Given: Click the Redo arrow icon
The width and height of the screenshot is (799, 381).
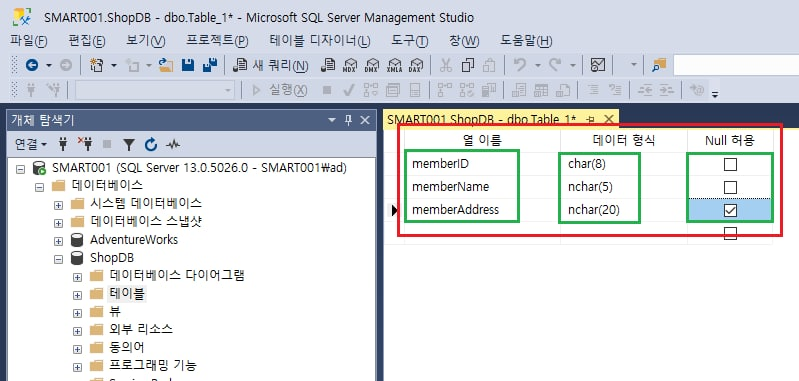Looking at the screenshot, I should pos(555,65).
